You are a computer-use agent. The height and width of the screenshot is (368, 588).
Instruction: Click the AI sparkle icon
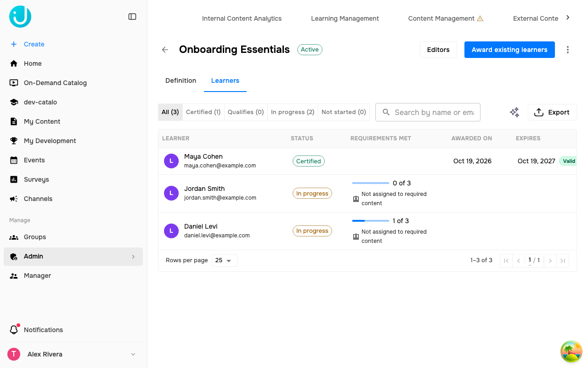pyautogui.click(x=514, y=112)
